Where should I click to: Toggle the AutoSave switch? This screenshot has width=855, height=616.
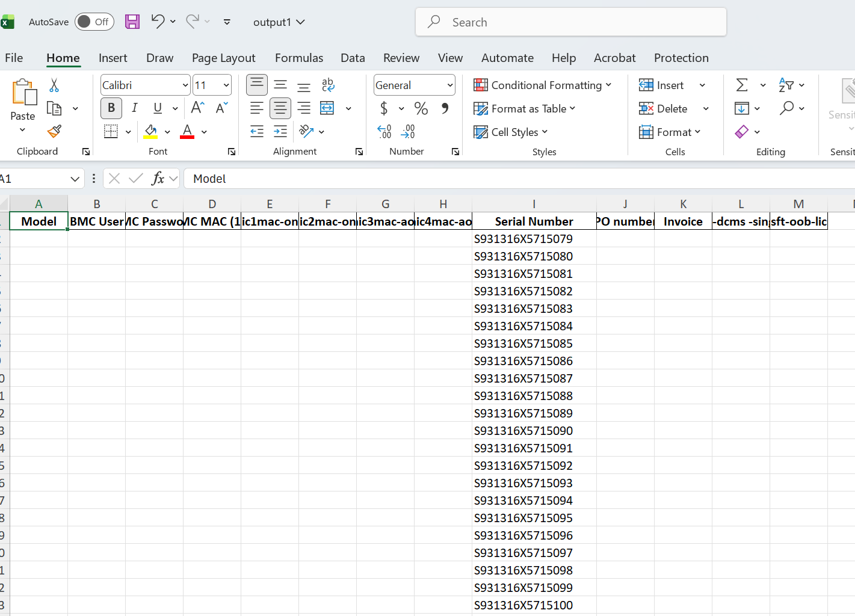[94, 22]
